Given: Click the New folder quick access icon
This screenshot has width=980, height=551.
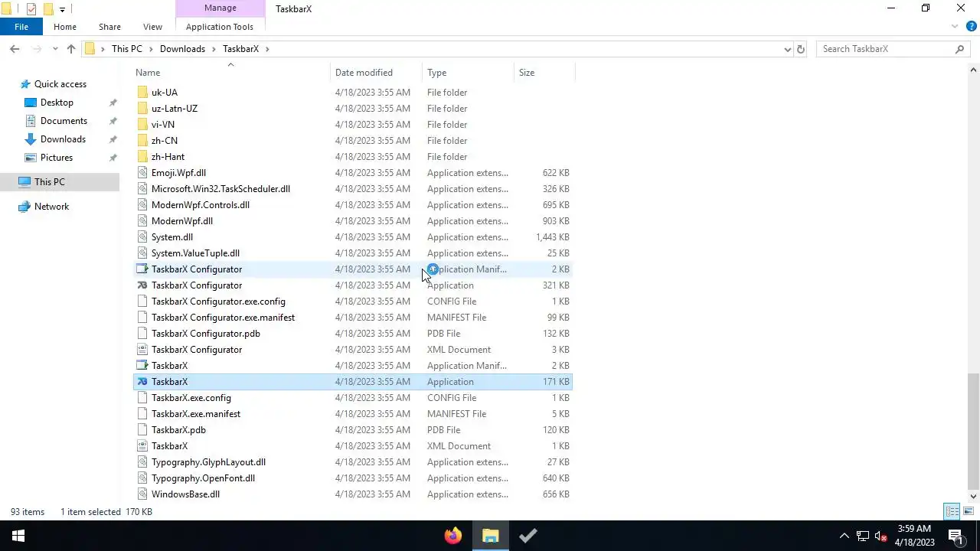Looking at the screenshot, I should (47, 9).
